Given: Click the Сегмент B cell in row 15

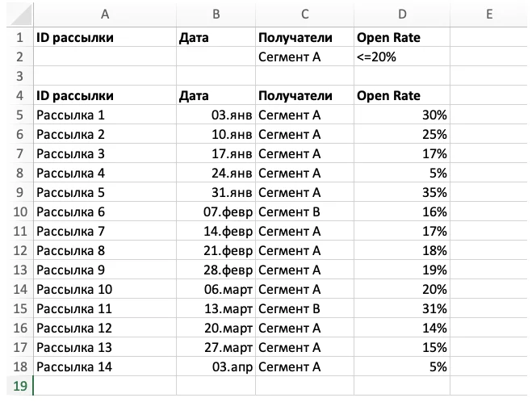Looking at the screenshot, I should point(304,308).
